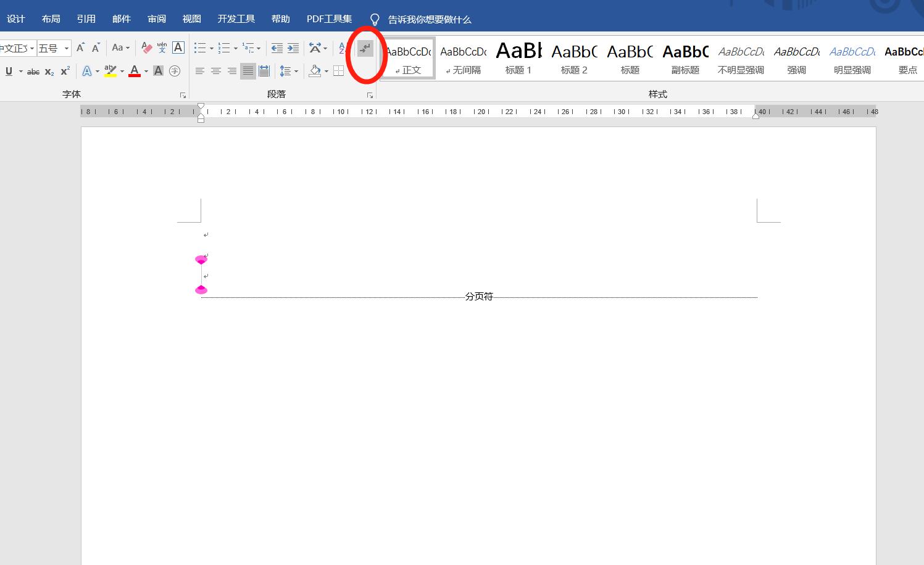
Task: Open the 邮件 tab
Action: [x=121, y=19]
